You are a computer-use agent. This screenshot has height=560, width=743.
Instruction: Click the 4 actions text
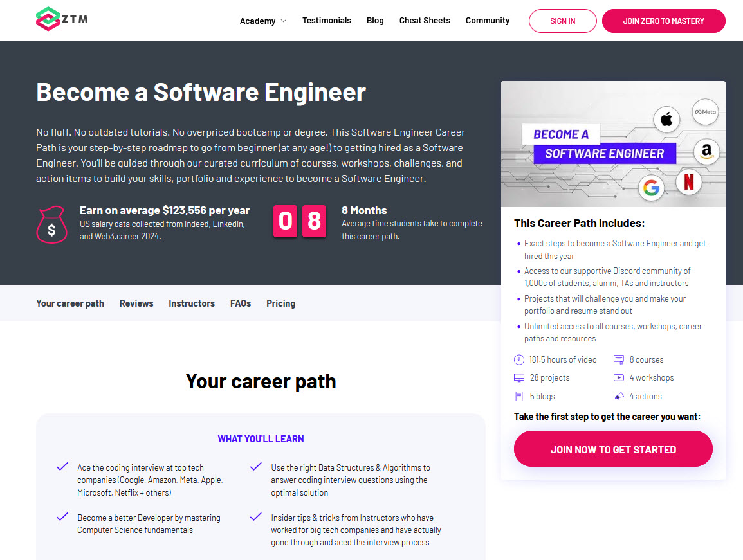tap(645, 396)
